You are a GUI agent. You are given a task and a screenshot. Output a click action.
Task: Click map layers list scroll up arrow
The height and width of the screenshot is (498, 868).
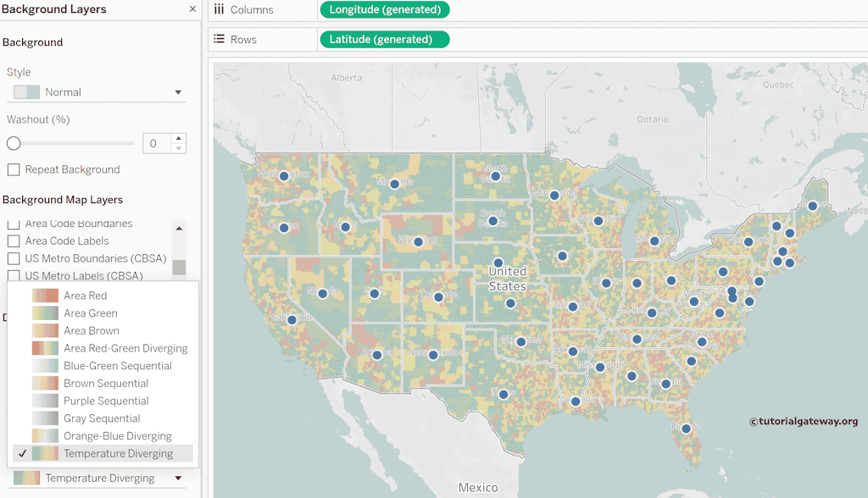[x=179, y=228]
